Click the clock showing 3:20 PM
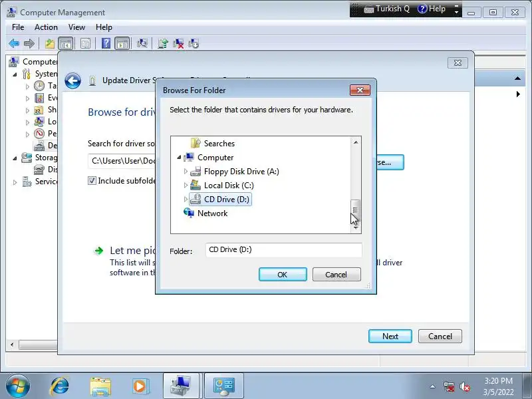 pyautogui.click(x=498, y=380)
